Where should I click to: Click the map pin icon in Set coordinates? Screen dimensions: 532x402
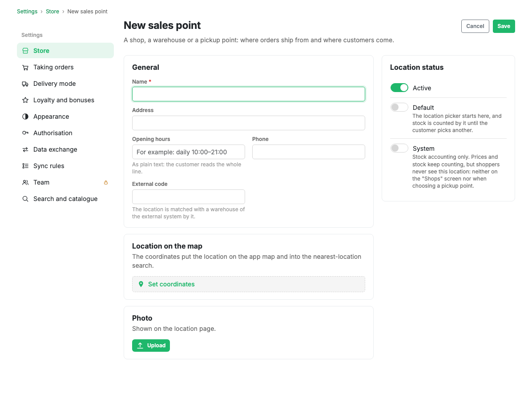tap(141, 284)
